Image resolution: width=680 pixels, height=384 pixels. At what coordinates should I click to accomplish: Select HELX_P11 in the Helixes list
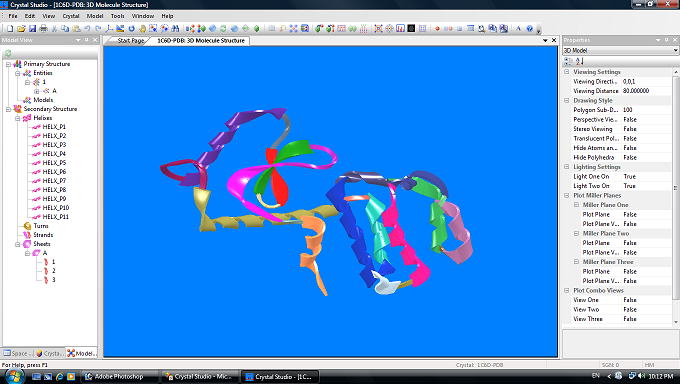click(x=56, y=217)
